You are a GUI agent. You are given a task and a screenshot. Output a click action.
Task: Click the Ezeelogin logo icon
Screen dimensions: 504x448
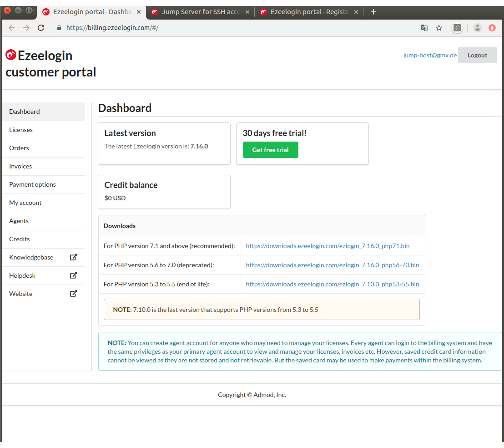click(11, 55)
